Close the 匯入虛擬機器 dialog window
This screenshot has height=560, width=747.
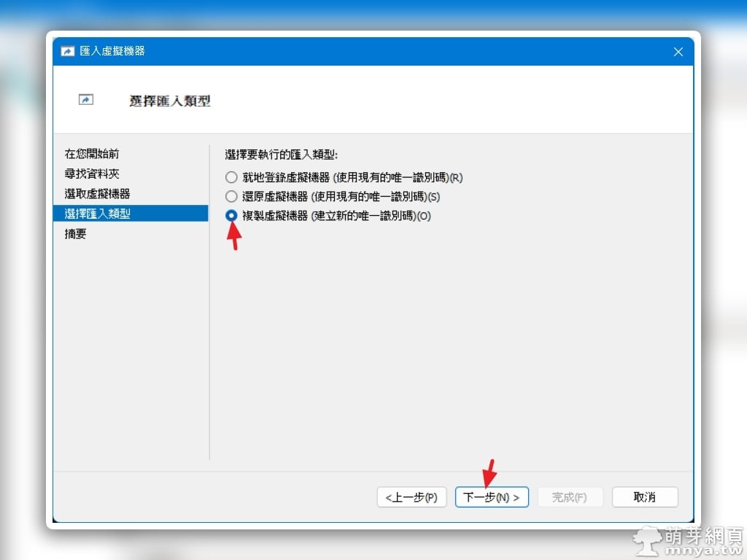[678, 52]
